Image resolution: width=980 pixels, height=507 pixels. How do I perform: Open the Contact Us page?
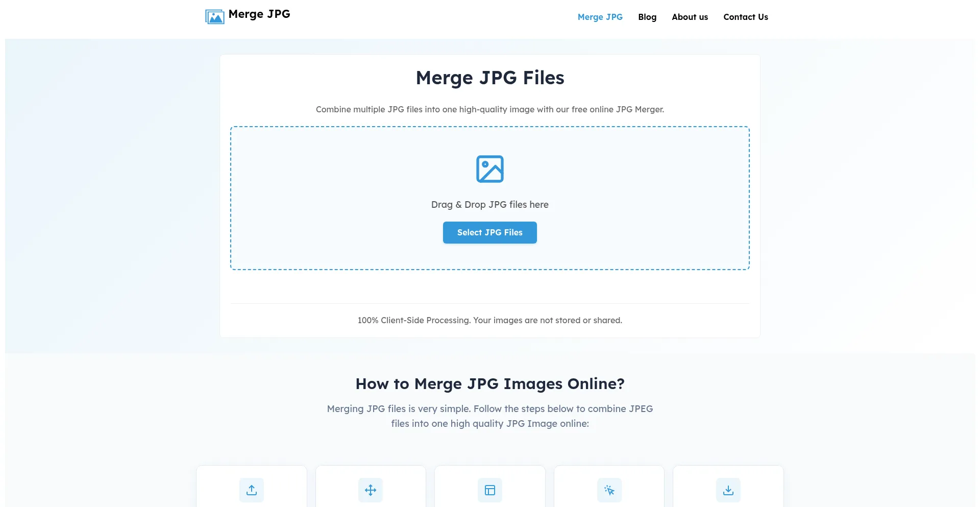tap(746, 17)
